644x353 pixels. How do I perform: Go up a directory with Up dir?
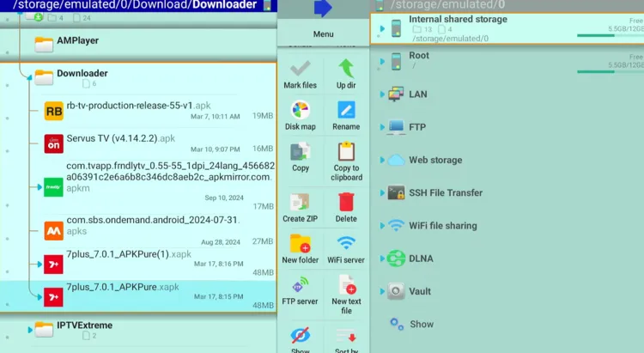pos(346,68)
